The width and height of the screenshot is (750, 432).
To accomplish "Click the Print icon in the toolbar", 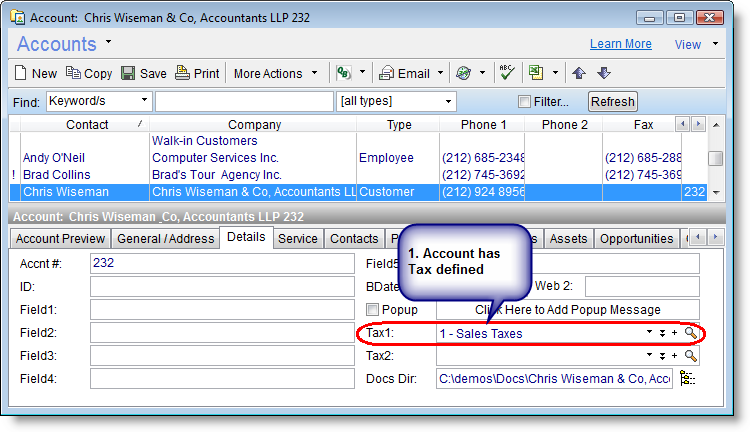I will coord(182,73).
